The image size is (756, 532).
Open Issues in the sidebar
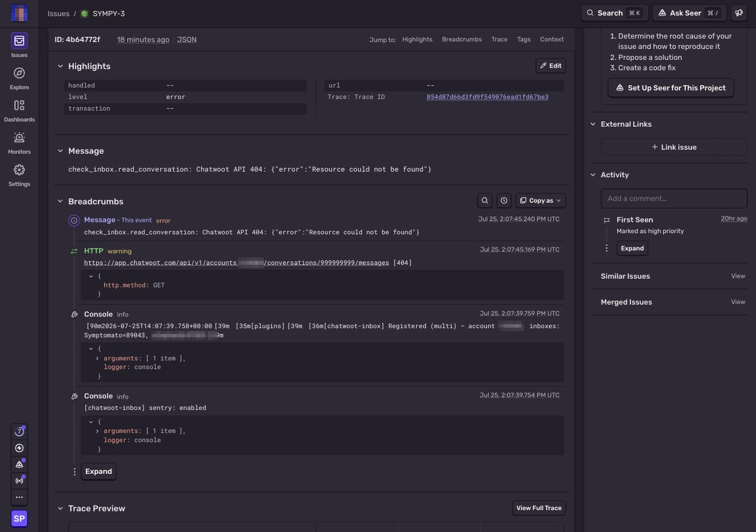tap(19, 45)
